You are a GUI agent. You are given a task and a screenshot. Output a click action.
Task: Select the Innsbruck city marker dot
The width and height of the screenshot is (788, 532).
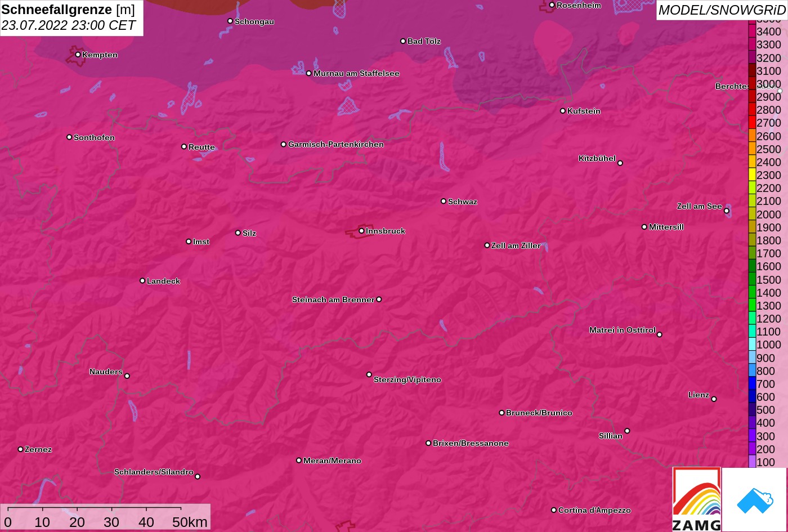point(361,231)
